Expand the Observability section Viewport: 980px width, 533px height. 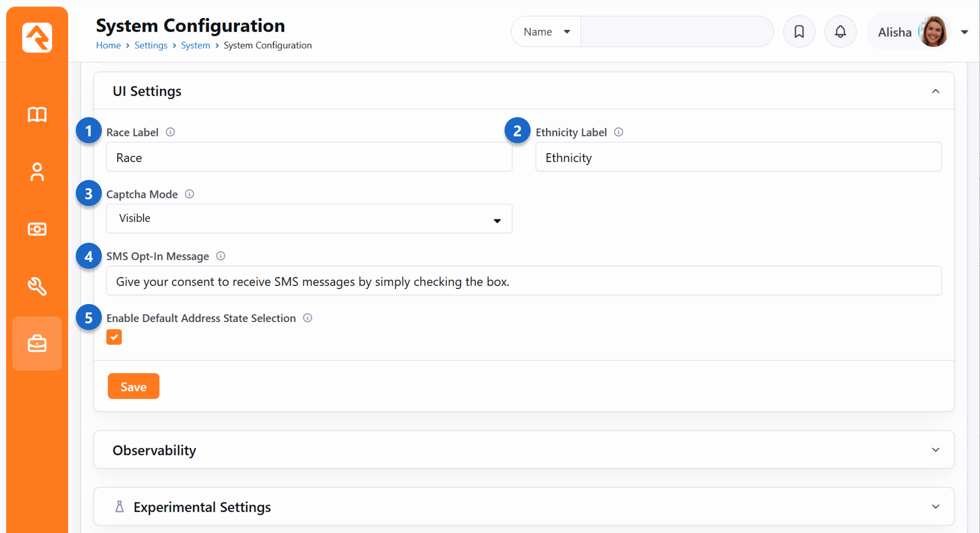935,450
